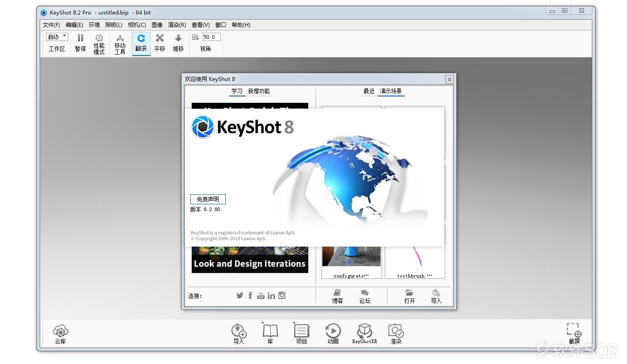Open the 动画 animation panel
Screen dimensions: 627x364
333,334
